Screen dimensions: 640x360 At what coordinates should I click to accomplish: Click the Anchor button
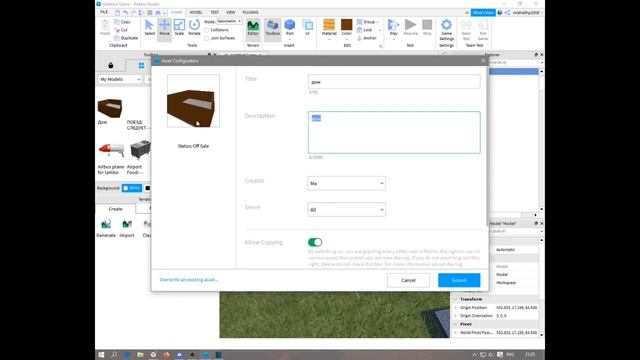(x=367, y=38)
